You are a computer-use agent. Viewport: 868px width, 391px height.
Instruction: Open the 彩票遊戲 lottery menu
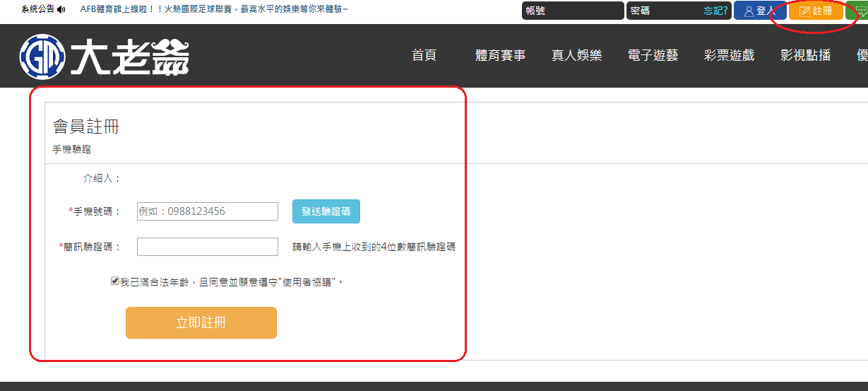(x=729, y=55)
